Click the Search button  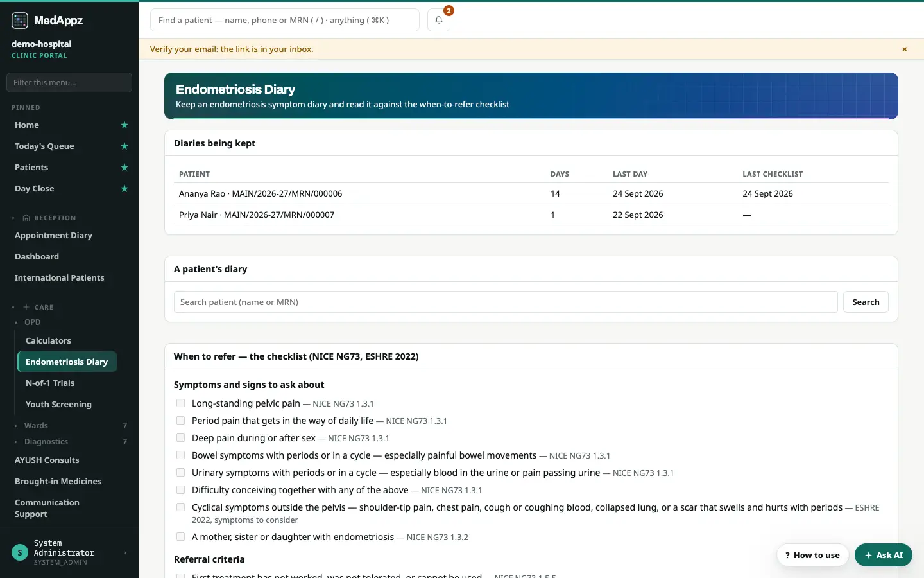pos(866,302)
